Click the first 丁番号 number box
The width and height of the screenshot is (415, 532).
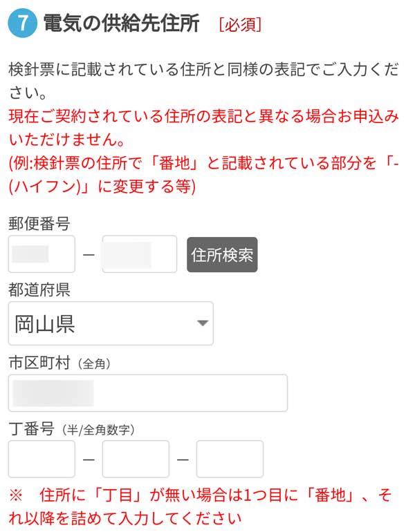point(41,459)
